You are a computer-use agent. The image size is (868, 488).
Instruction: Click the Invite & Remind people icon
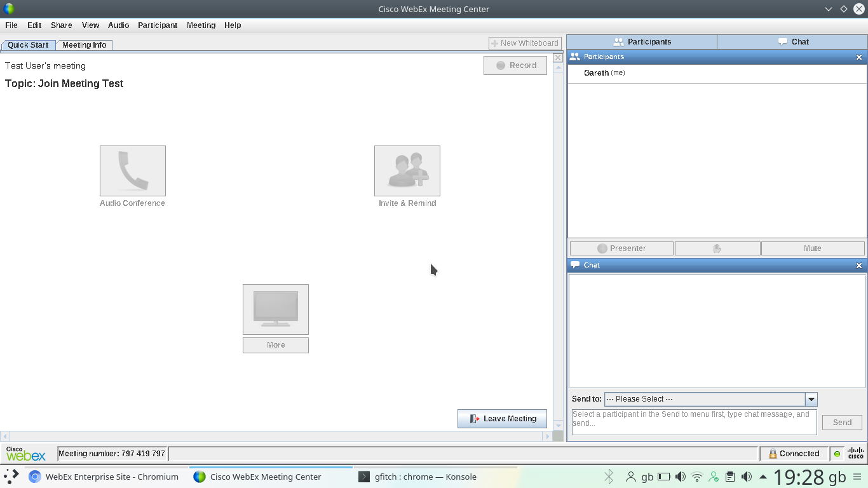(407, 171)
